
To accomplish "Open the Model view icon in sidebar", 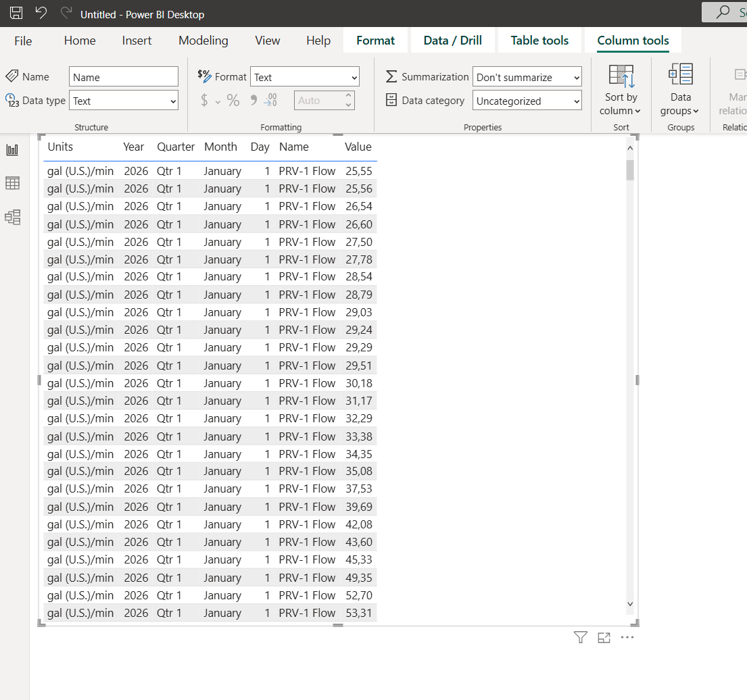I will tap(12, 217).
